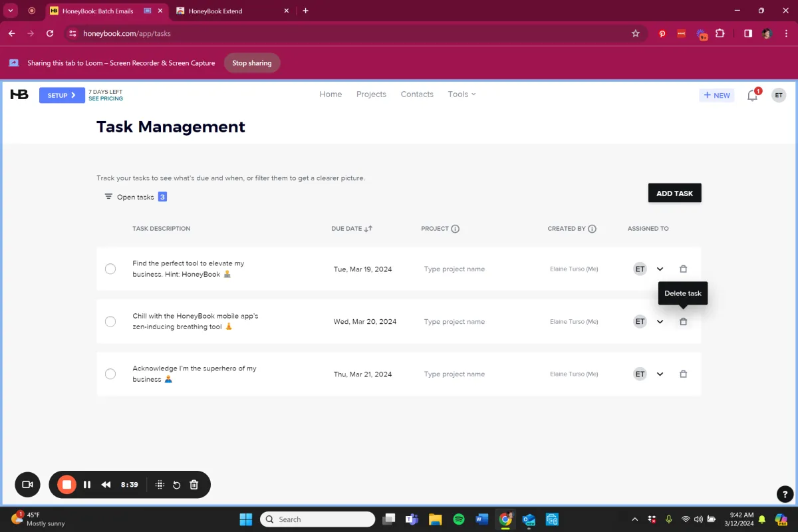Click the due date Tue, Mar 19, 2024

(362, 269)
